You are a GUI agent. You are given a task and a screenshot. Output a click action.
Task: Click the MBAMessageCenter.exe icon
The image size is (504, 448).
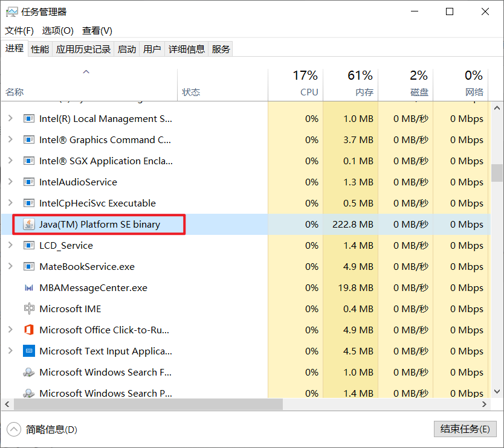point(29,288)
